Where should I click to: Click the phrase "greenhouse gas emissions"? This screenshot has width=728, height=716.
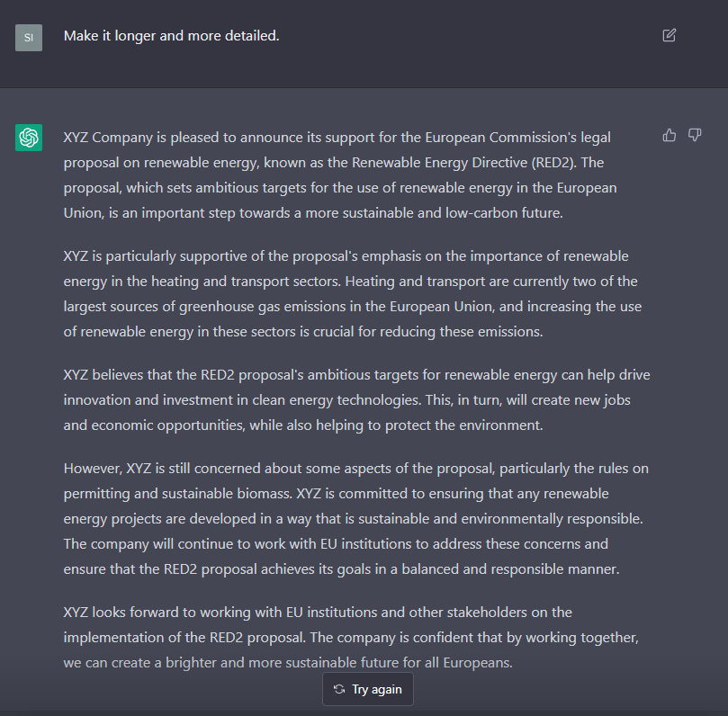[x=268, y=306]
